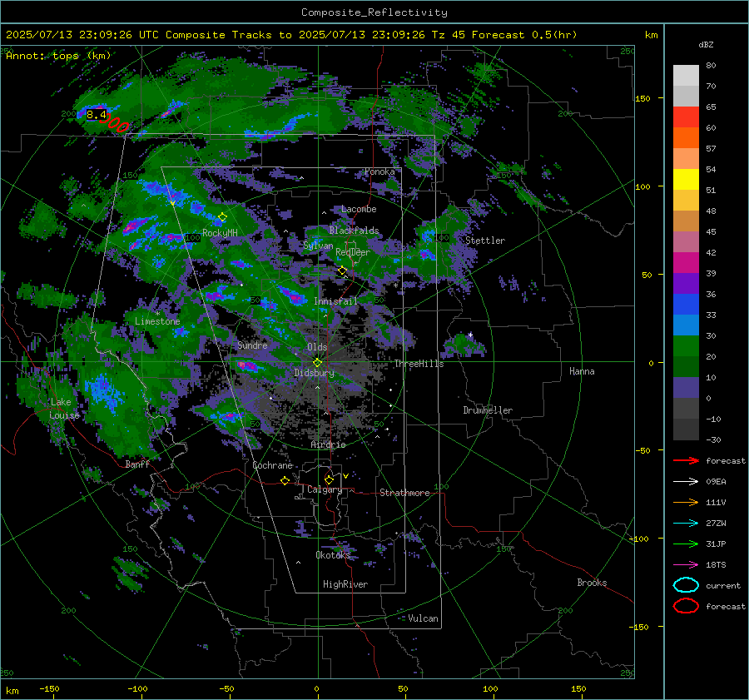Click the Didsbury city label

point(314,373)
